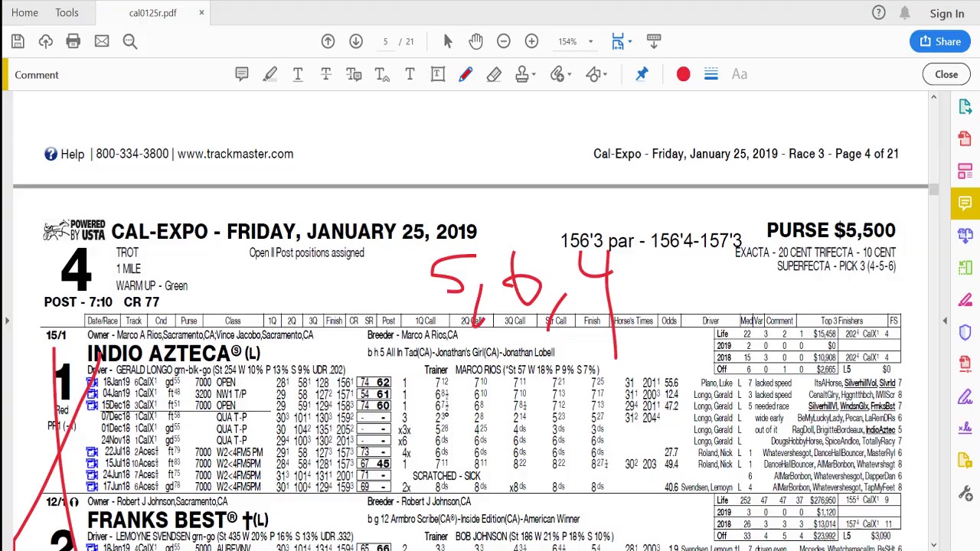Switch to the Tools tab
This screenshot has width=980, height=551.
tap(67, 13)
